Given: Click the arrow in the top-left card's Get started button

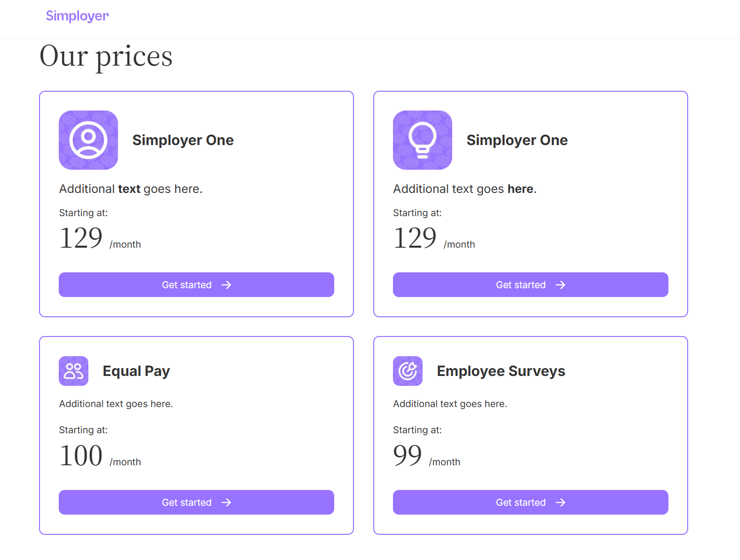Looking at the screenshot, I should [226, 285].
